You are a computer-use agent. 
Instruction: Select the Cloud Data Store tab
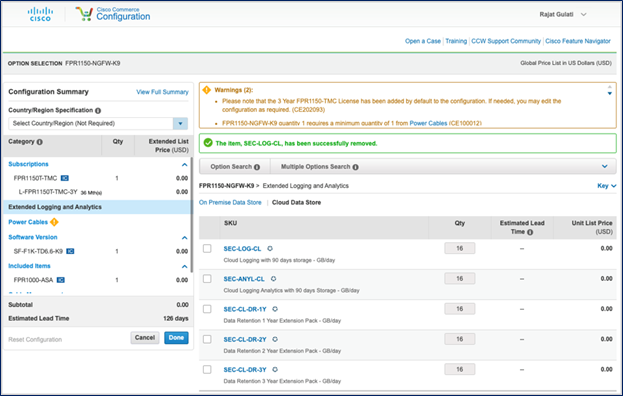pyautogui.click(x=296, y=203)
